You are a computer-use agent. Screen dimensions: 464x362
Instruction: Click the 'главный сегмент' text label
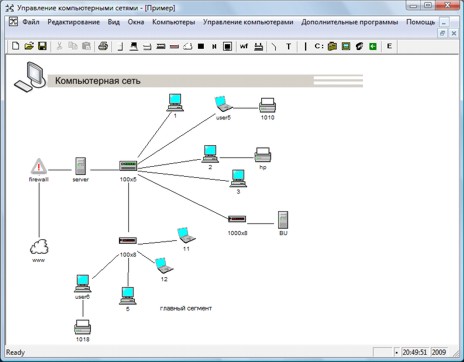[x=186, y=308]
